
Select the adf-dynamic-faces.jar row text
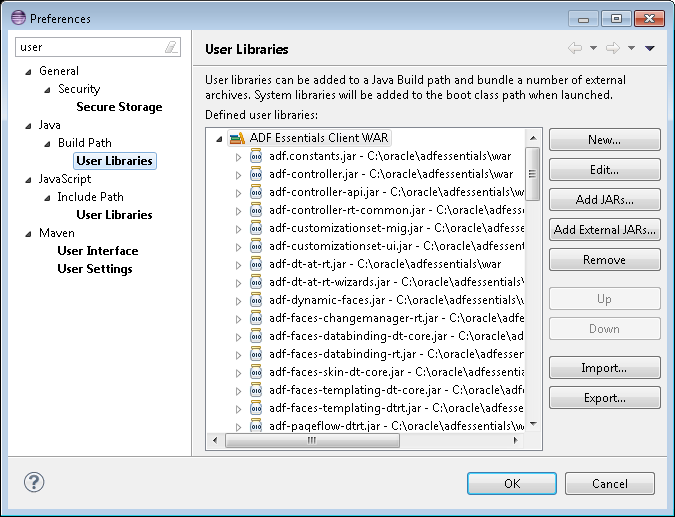point(396,300)
